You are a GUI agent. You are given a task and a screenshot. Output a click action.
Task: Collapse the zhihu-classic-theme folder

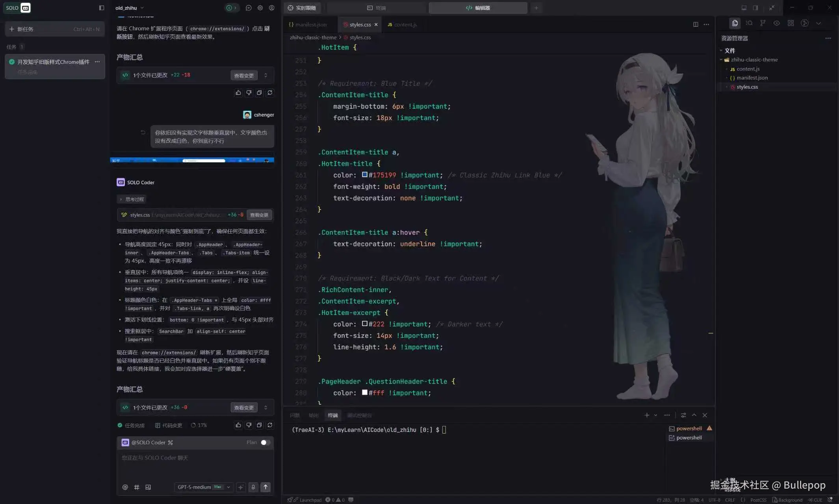tap(754, 60)
